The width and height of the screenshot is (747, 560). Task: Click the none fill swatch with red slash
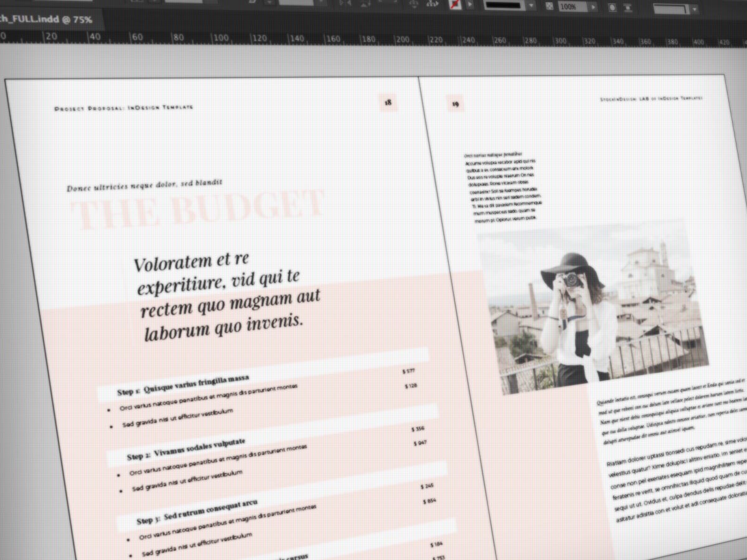point(456,6)
